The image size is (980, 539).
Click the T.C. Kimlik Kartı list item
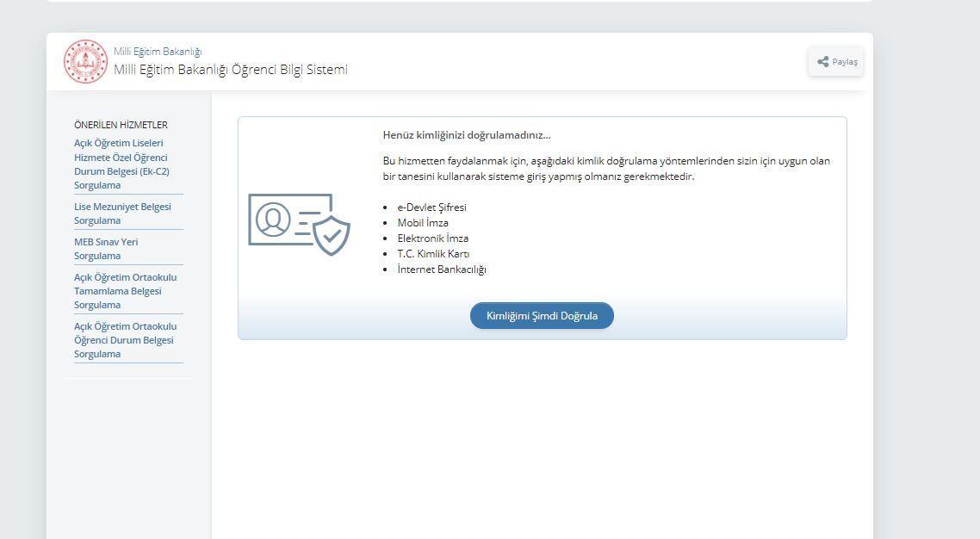tap(433, 254)
